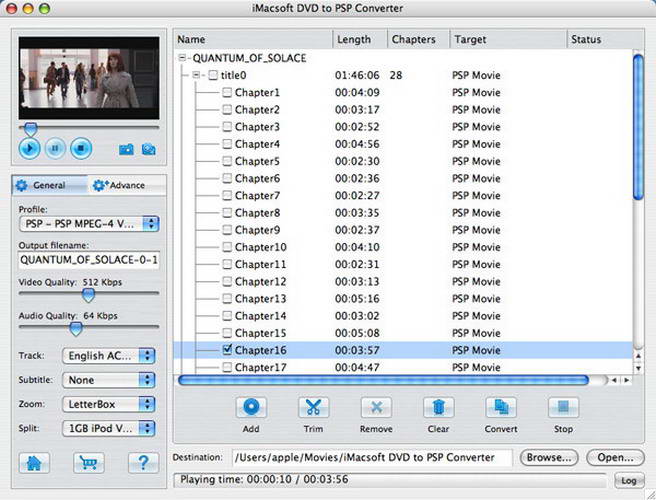Open the snapshot folder icon
This screenshot has width=656, height=500.
click(x=149, y=149)
